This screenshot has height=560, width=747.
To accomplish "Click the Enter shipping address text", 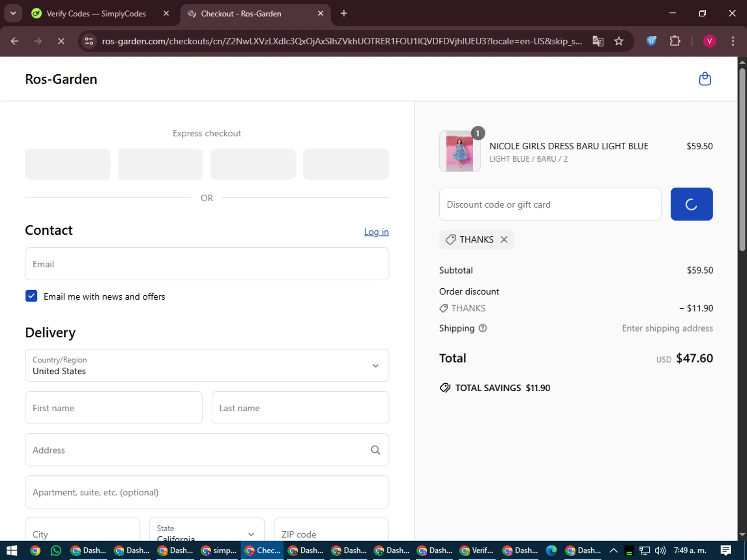I will click(x=667, y=328).
